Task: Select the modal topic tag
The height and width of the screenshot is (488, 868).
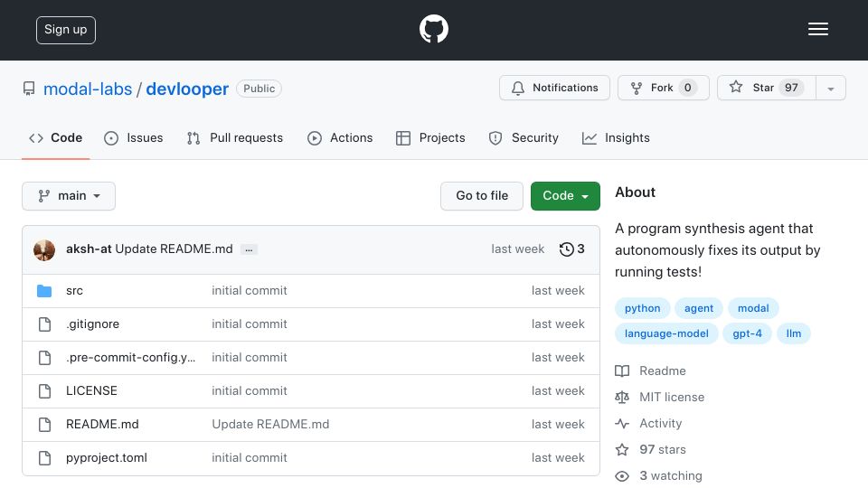Action: coord(753,308)
